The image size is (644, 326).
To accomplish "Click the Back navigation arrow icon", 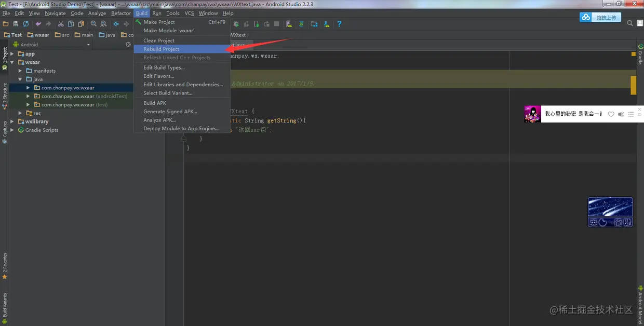I will point(116,24).
